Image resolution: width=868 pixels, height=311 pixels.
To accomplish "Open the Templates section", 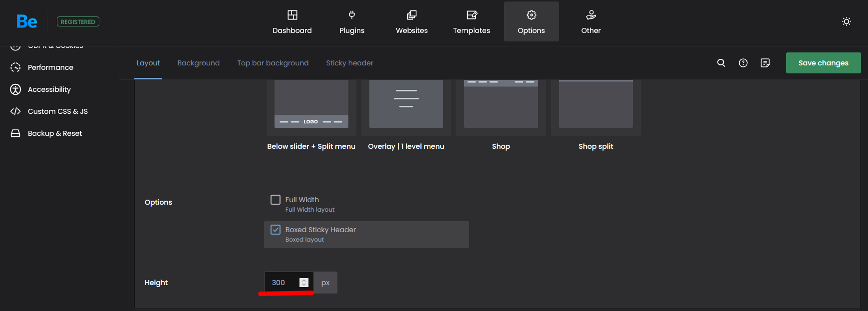I will click(x=472, y=22).
